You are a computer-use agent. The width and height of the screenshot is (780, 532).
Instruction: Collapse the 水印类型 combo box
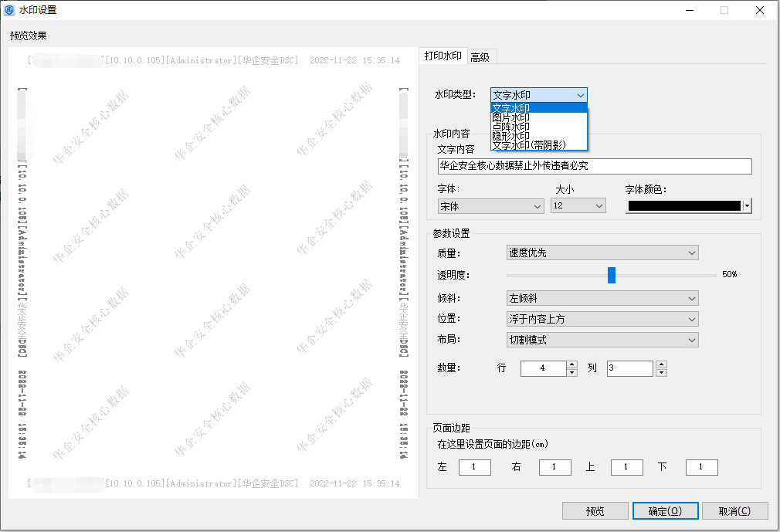(x=580, y=95)
